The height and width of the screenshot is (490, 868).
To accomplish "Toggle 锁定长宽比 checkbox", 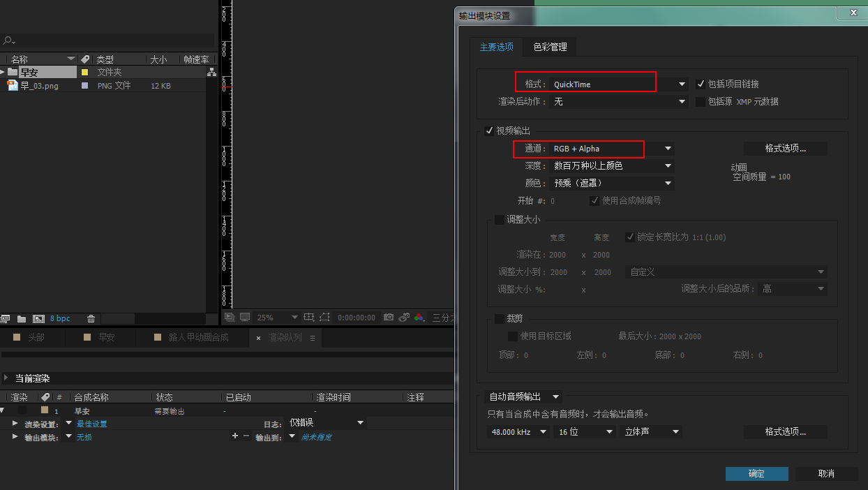I will pyautogui.click(x=629, y=237).
